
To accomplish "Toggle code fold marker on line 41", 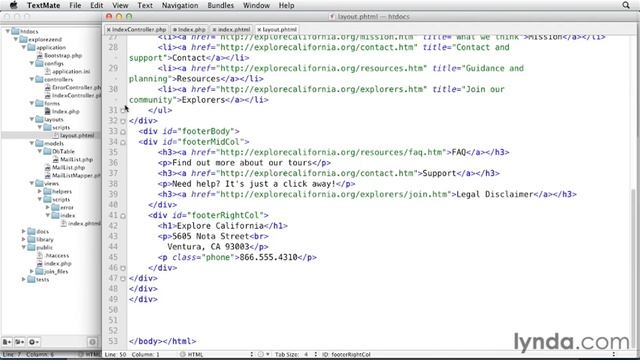I will point(123,216).
